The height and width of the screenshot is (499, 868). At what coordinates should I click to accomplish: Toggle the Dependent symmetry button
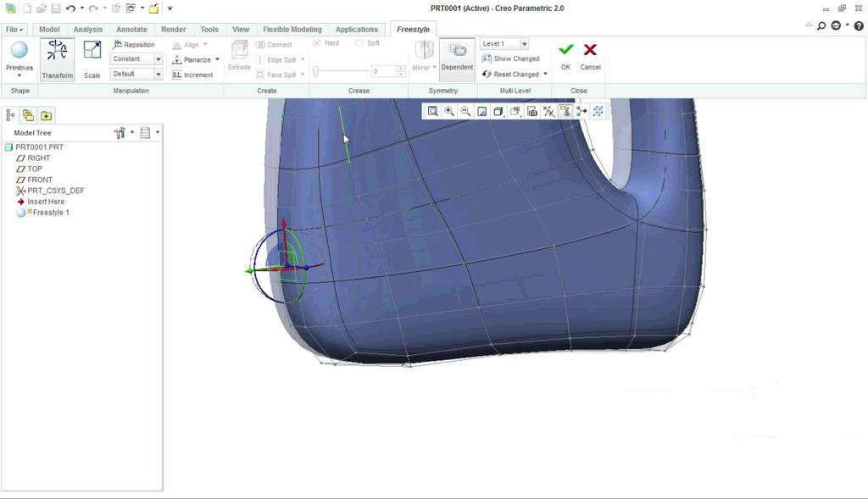click(457, 59)
